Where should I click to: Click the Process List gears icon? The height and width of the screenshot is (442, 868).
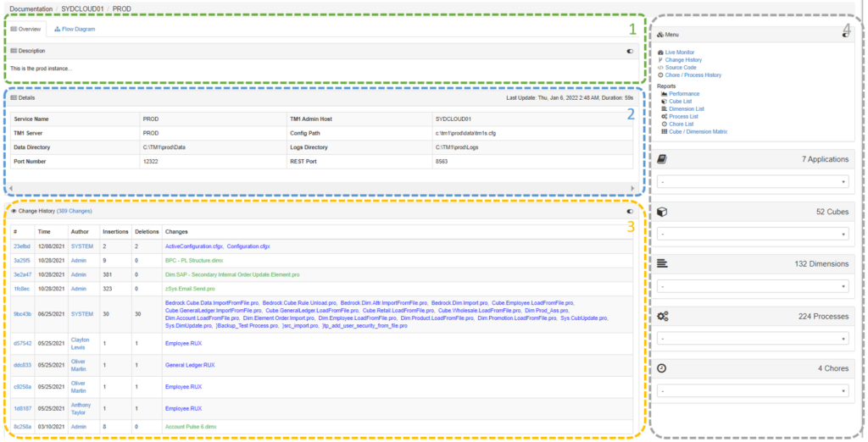click(x=664, y=117)
